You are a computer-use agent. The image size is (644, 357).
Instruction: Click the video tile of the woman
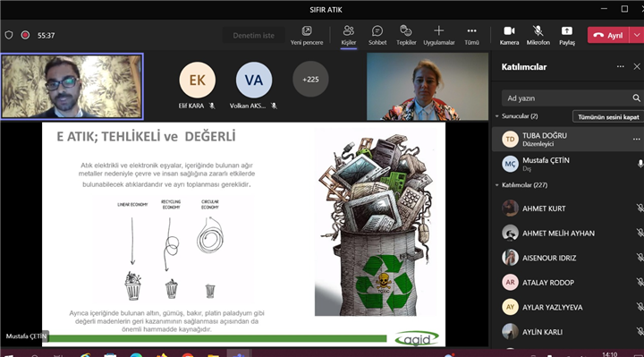coord(428,86)
